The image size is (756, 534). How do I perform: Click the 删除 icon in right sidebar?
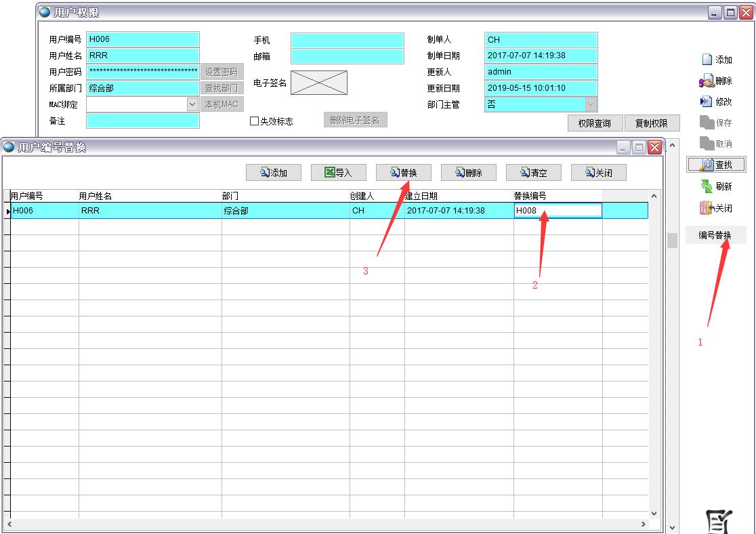pos(707,81)
